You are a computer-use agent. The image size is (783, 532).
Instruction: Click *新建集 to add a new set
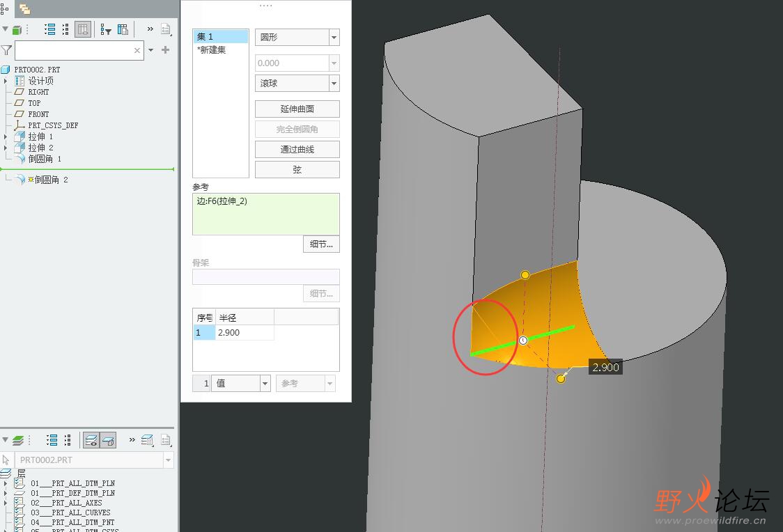pos(211,50)
